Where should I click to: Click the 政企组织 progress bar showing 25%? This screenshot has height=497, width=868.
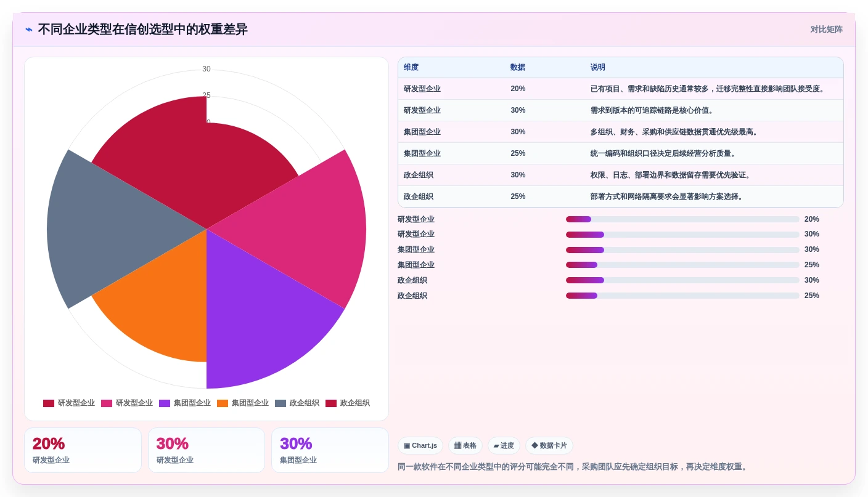coord(682,296)
